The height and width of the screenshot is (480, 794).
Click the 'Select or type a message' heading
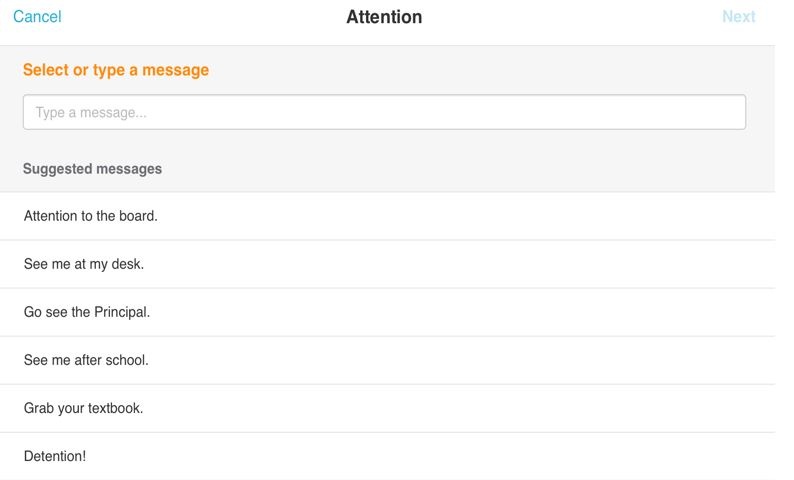click(116, 70)
